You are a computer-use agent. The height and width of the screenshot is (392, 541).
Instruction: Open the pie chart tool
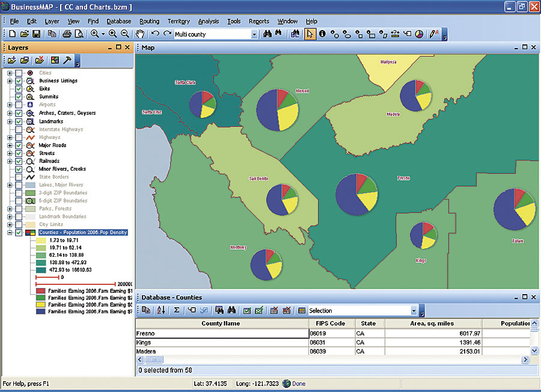coord(419,34)
